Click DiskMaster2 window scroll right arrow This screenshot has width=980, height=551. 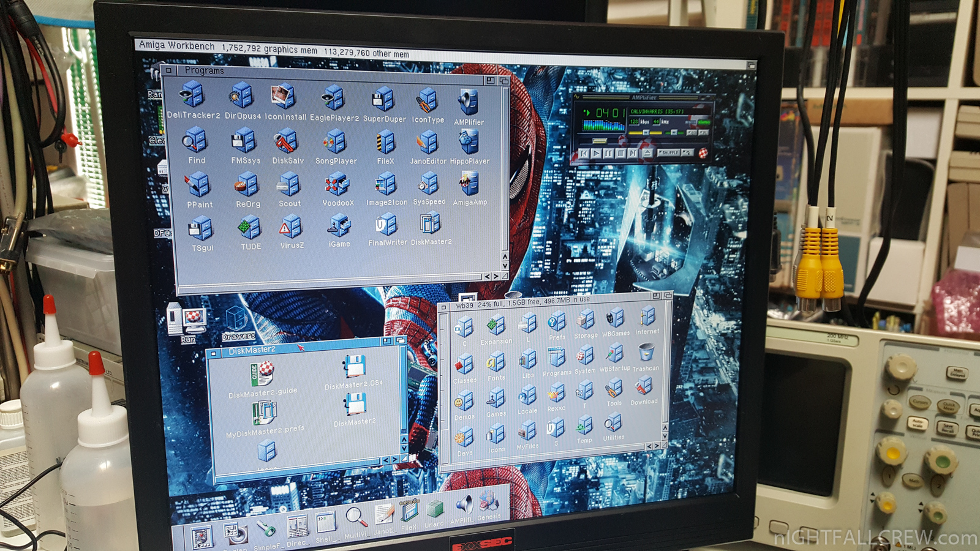pos(395,459)
